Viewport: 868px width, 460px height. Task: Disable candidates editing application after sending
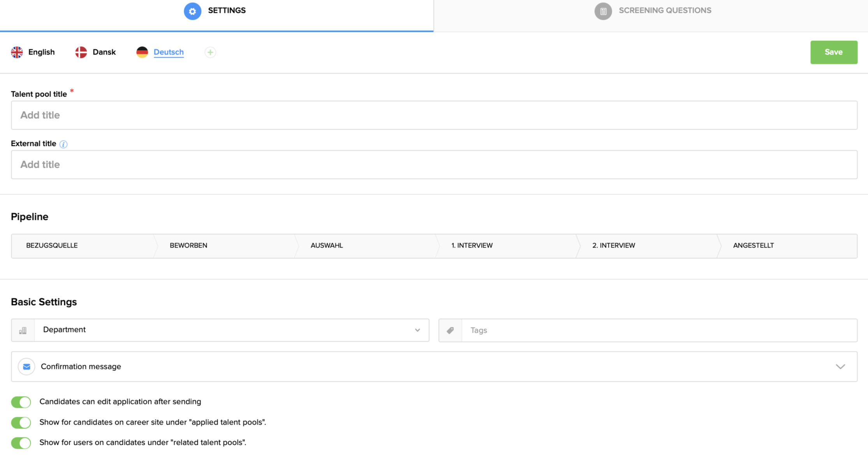[21, 402]
